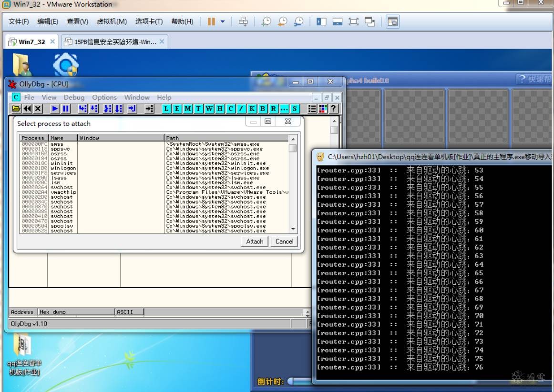Suspend the VM with VMware pause icon
This screenshot has height=392, width=554.
(x=211, y=21)
